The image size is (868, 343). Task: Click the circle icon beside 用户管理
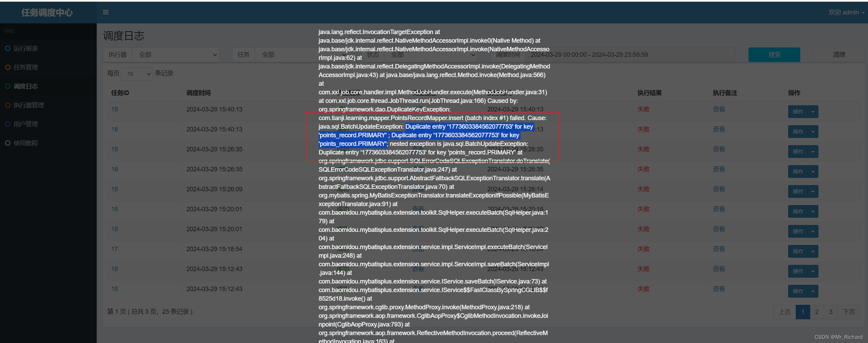click(8, 124)
